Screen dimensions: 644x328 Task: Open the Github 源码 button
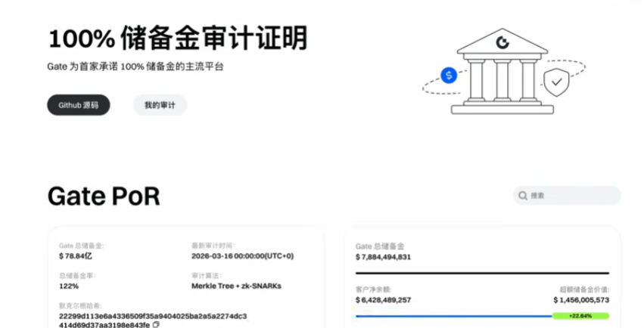coord(79,105)
